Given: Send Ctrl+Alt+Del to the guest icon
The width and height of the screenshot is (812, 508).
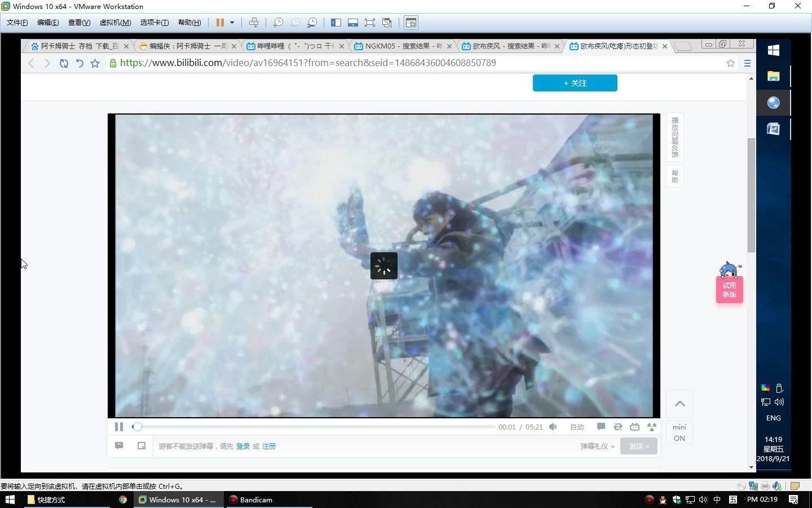Looking at the screenshot, I should [x=254, y=23].
